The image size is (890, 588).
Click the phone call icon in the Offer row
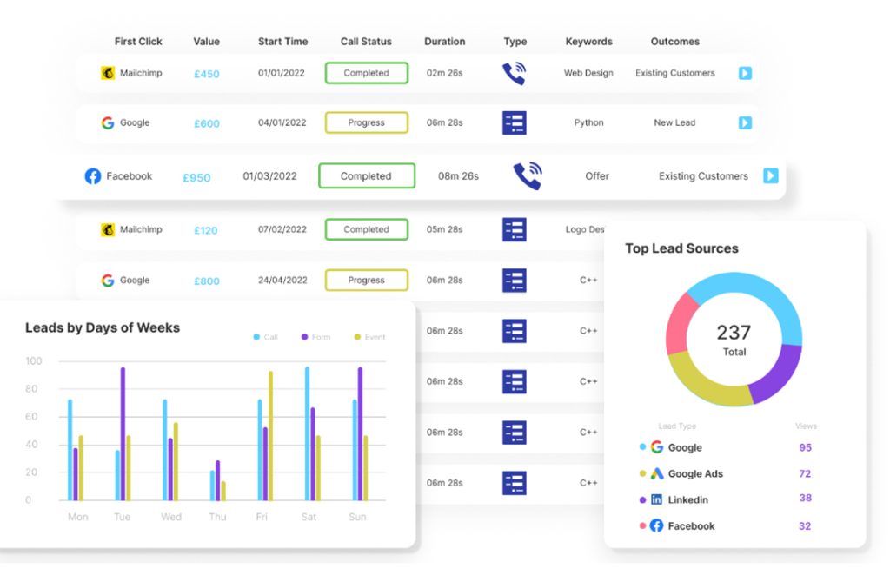527,176
